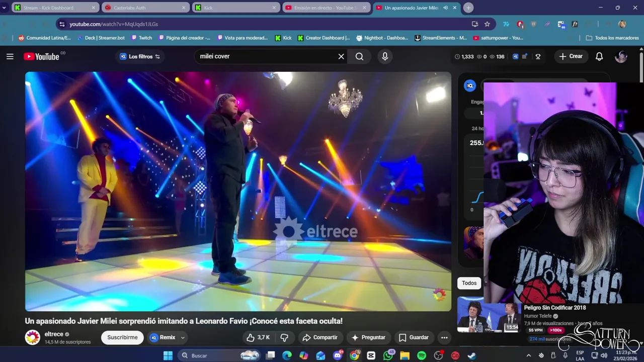Open 'Todos los marcadores' folder
Viewport: 644px width, 362px height.
click(613, 38)
